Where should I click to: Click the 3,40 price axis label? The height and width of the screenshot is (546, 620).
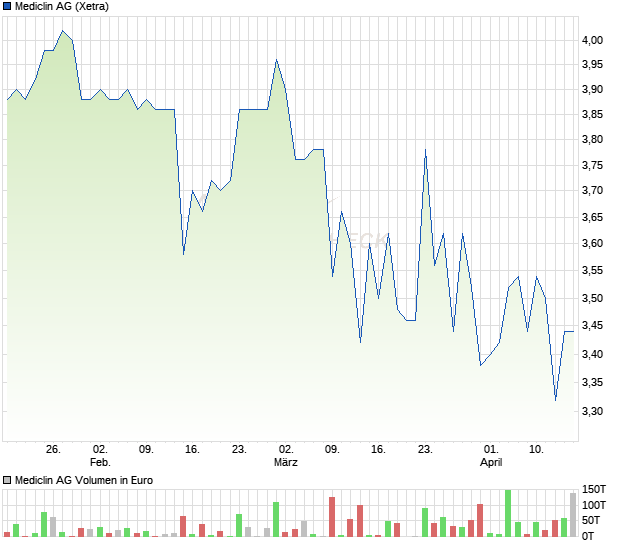pos(592,354)
